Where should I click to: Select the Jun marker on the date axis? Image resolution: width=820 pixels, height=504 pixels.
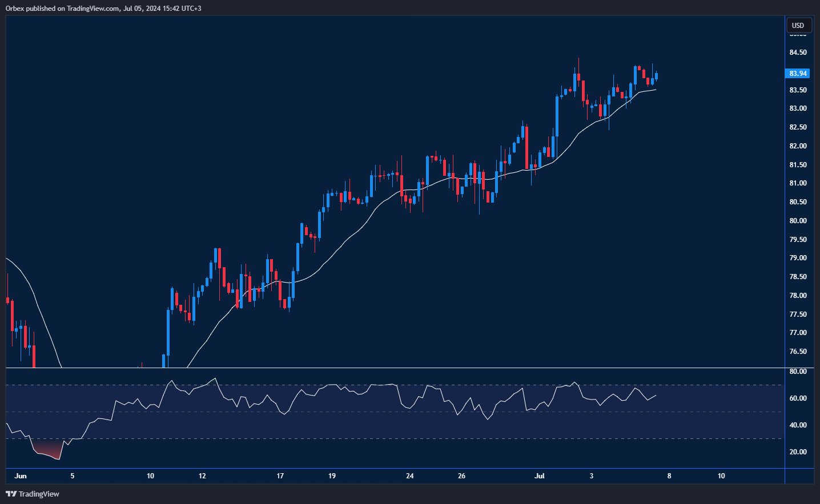(21, 475)
